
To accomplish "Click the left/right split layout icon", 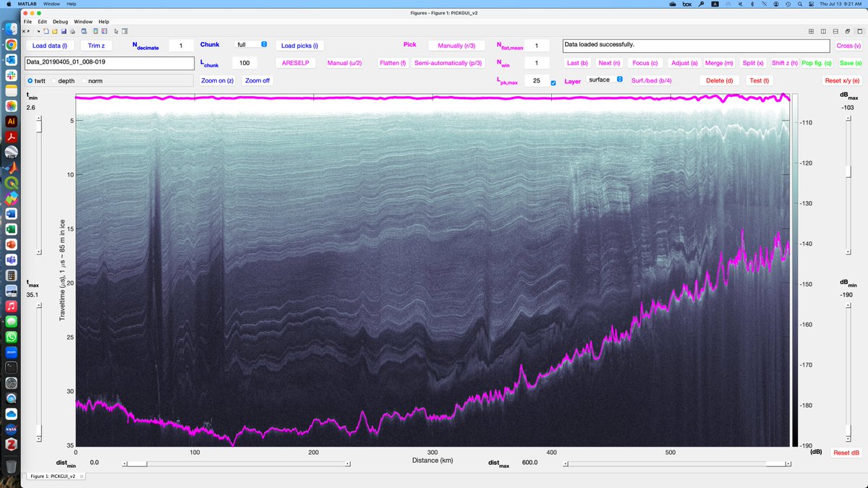I will tap(824, 32).
